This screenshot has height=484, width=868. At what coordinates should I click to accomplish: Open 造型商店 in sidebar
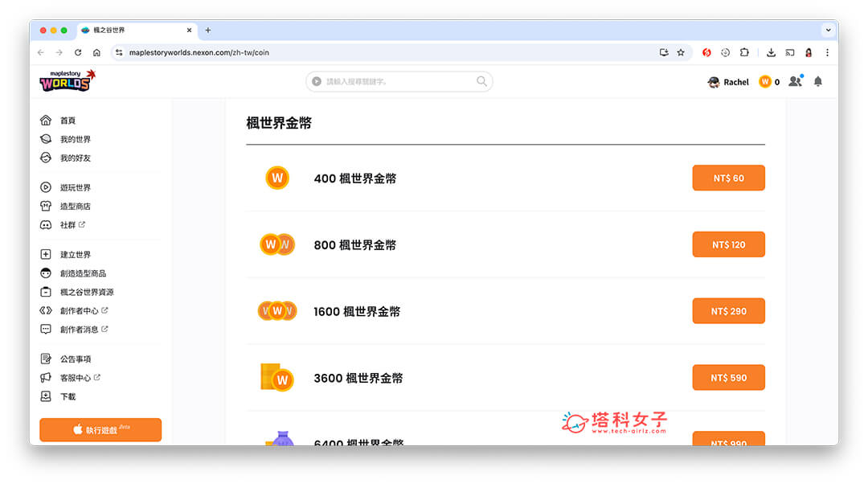pos(76,207)
